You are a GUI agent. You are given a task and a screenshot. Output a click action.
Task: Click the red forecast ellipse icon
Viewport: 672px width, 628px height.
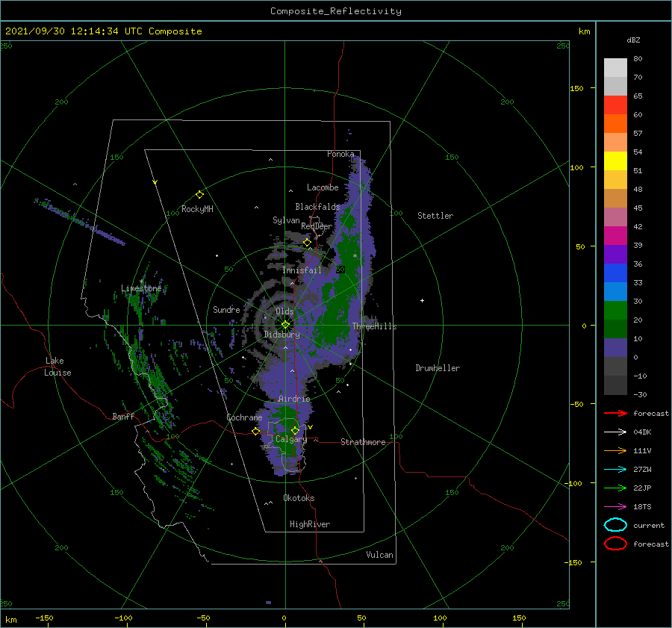[615, 544]
